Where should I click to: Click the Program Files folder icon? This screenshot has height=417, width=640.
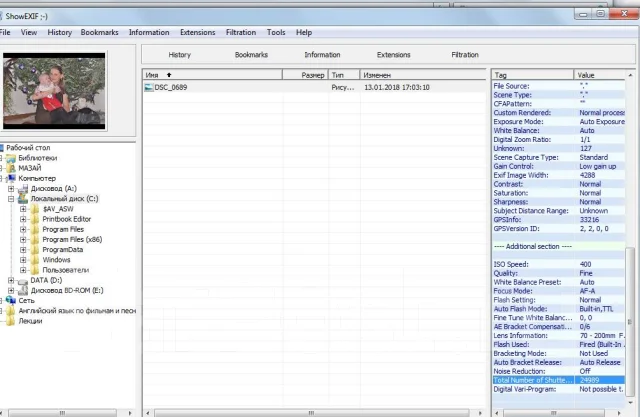point(35,229)
